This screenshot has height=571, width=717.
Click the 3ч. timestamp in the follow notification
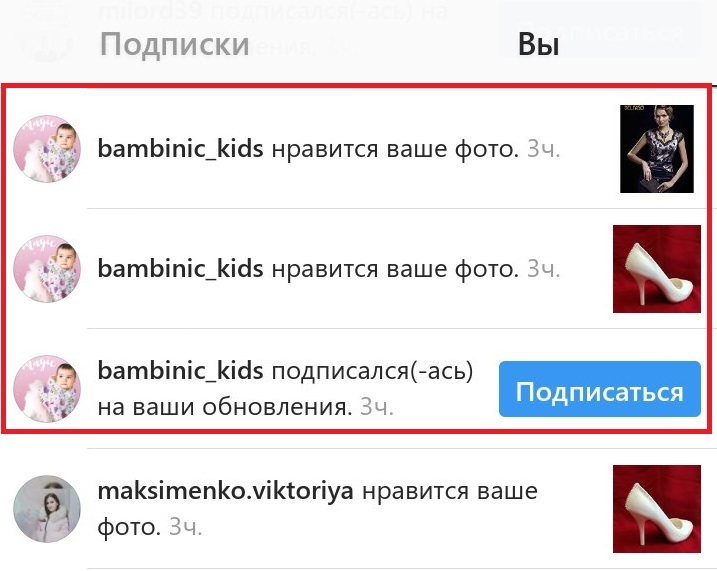pyautogui.click(x=376, y=406)
